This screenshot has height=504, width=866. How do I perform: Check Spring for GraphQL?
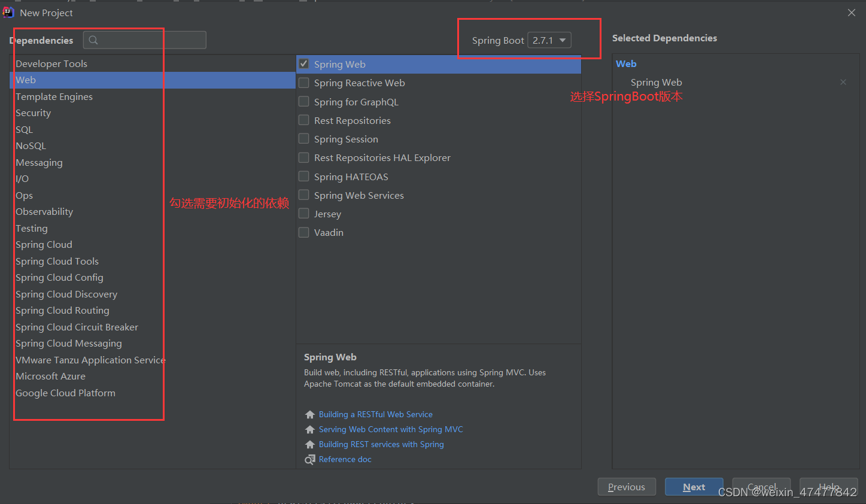(304, 102)
